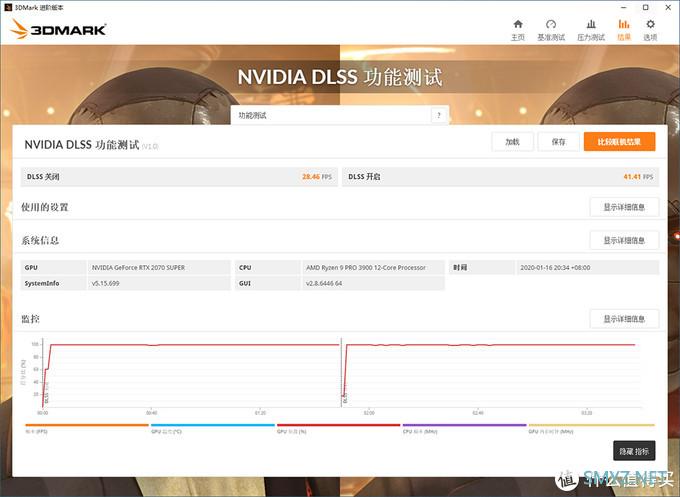680x497 pixels.
Task: Click the NVIDIA DLSS 功能测试 panel heading
Action: (x=82, y=144)
